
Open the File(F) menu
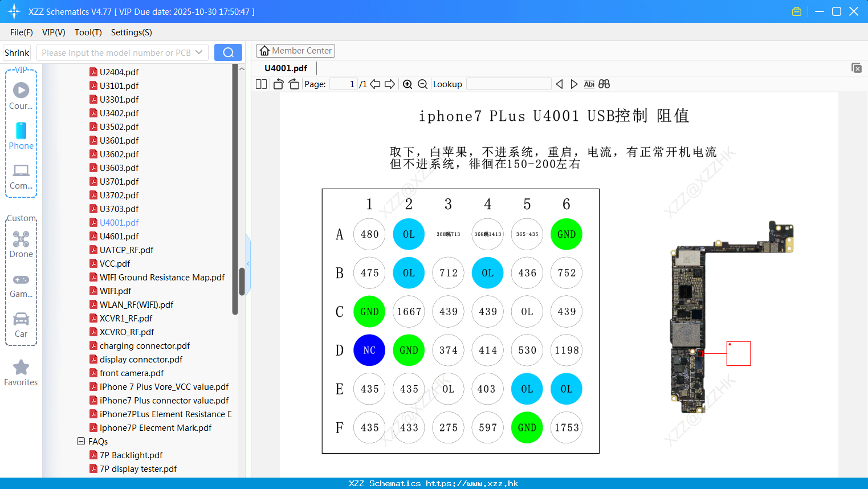(x=22, y=32)
